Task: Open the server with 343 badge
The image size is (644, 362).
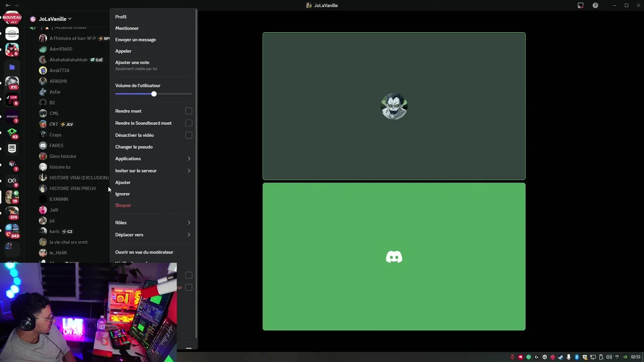Action: click(12, 231)
